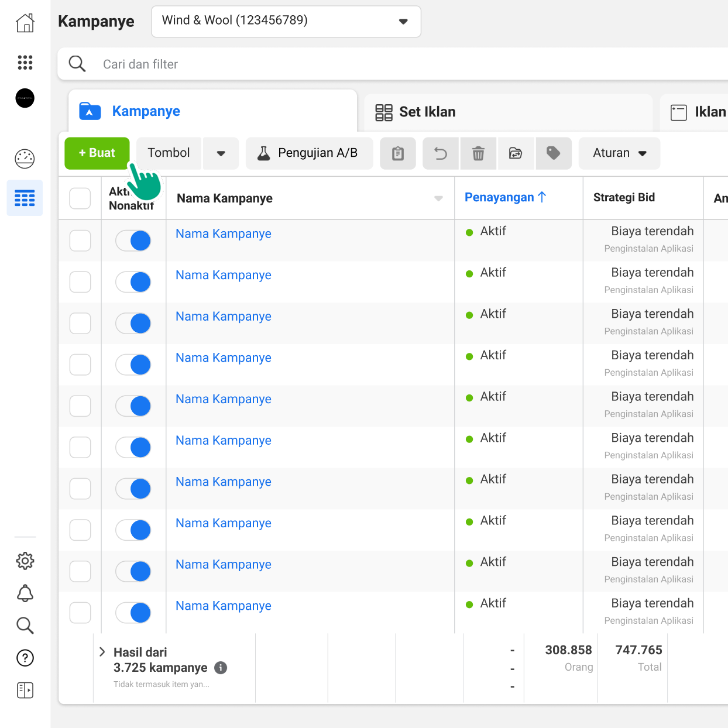The height and width of the screenshot is (728, 728).
Task: Open settings gear in sidebar
Action: coord(25,561)
